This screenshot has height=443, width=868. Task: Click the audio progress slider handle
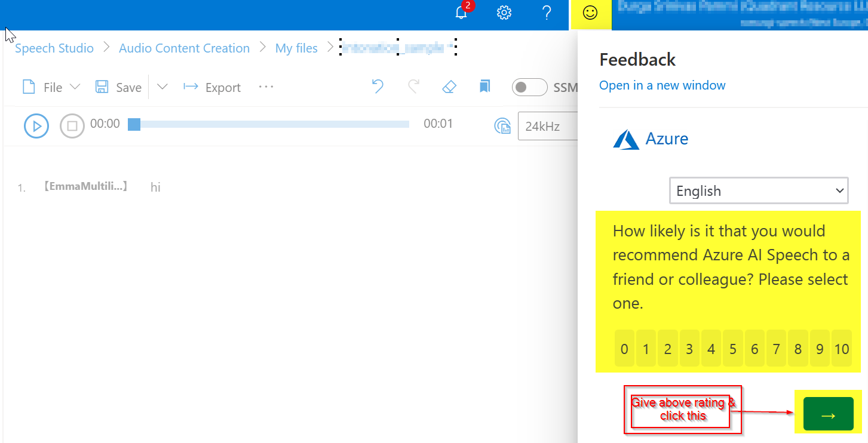pos(134,124)
